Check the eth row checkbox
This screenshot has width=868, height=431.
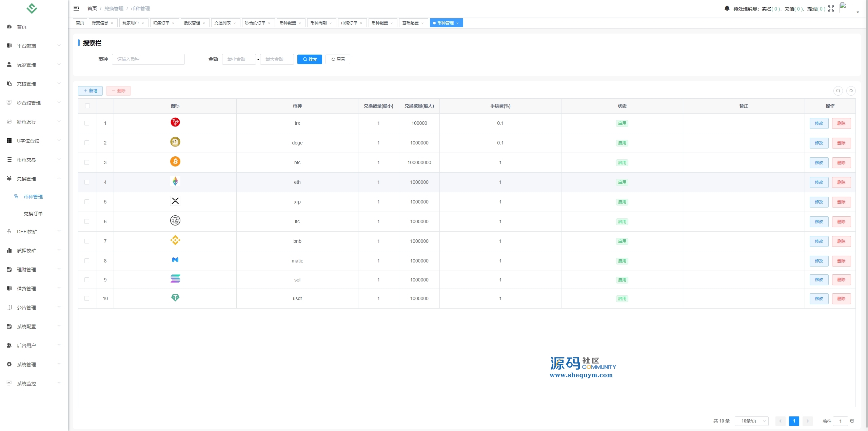tap(87, 182)
